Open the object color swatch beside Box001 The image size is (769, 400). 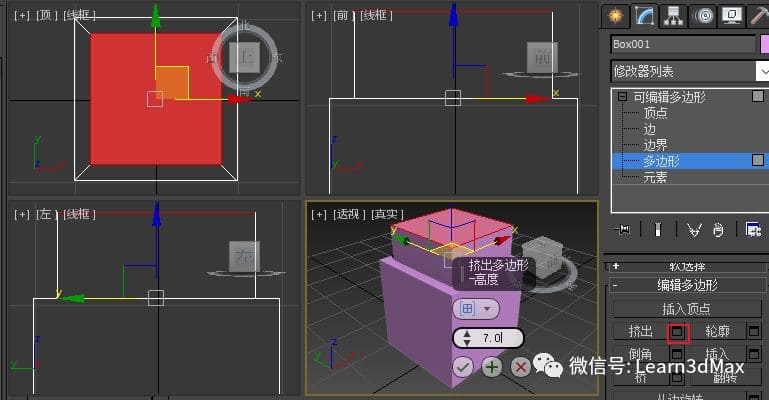point(764,44)
